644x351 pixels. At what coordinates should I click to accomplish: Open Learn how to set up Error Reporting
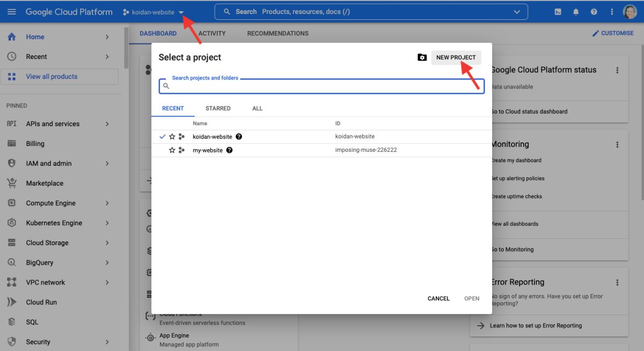point(537,326)
